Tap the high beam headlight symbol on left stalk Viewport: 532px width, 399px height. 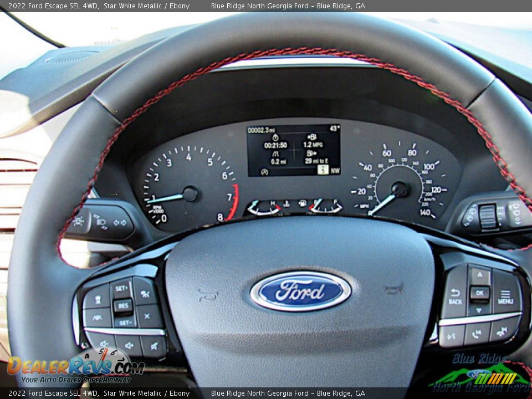(100, 221)
